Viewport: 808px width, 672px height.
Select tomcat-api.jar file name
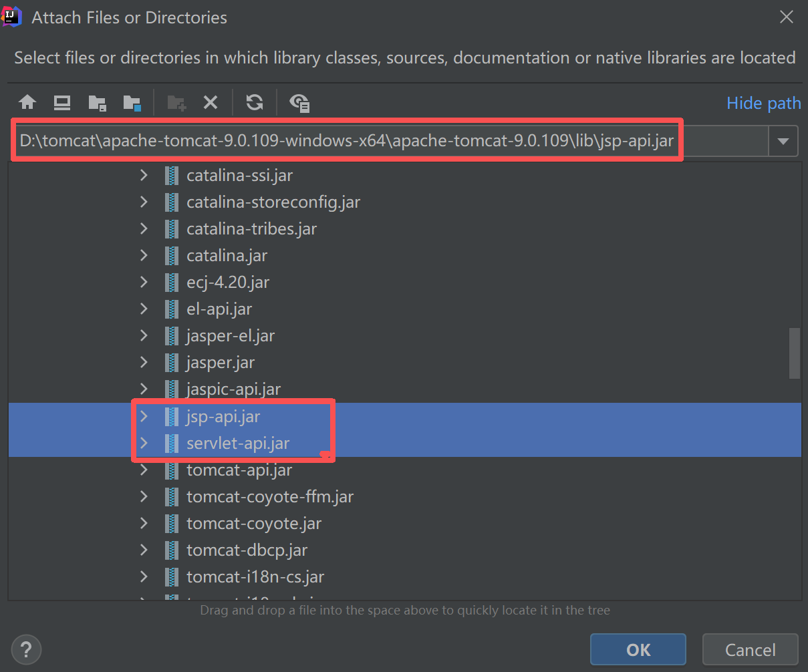click(239, 470)
